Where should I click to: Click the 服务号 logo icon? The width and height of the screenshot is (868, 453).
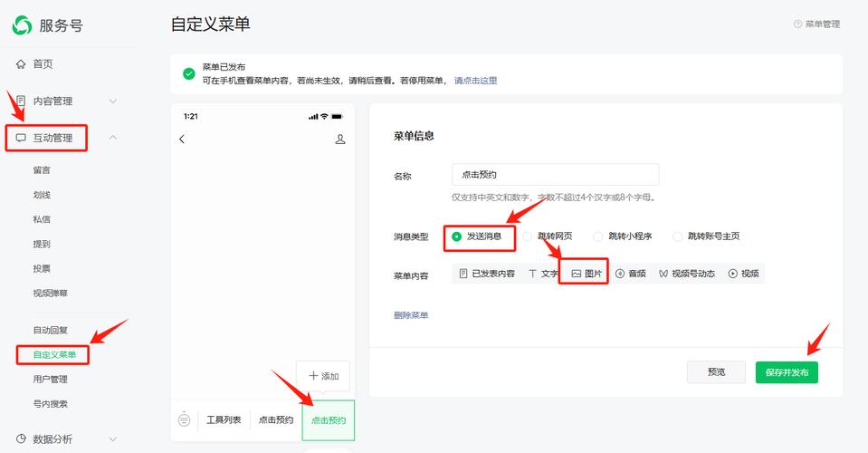coord(22,25)
